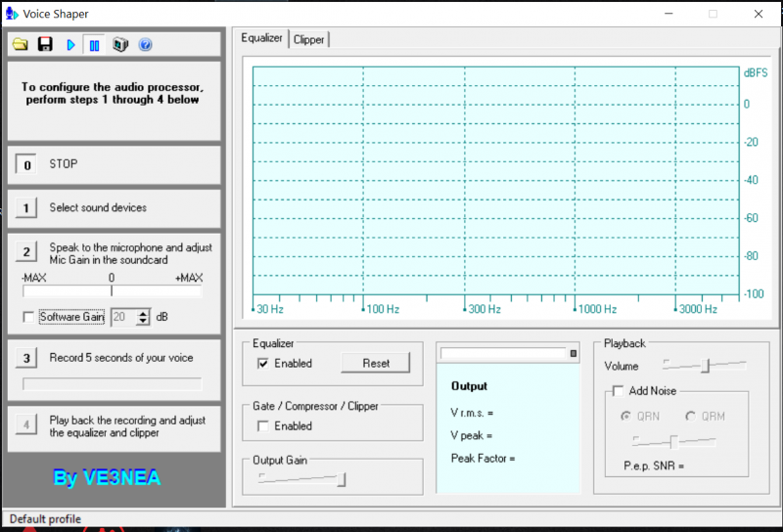The height and width of the screenshot is (532, 783).
Task: Switch to the Clipper tab
Action: point(308,39)
